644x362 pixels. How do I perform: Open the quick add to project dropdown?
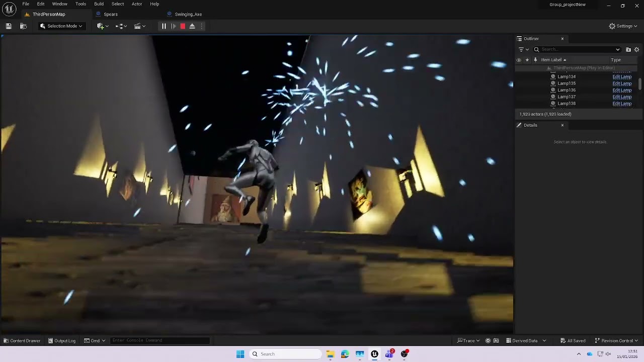(x=103, y=26)
